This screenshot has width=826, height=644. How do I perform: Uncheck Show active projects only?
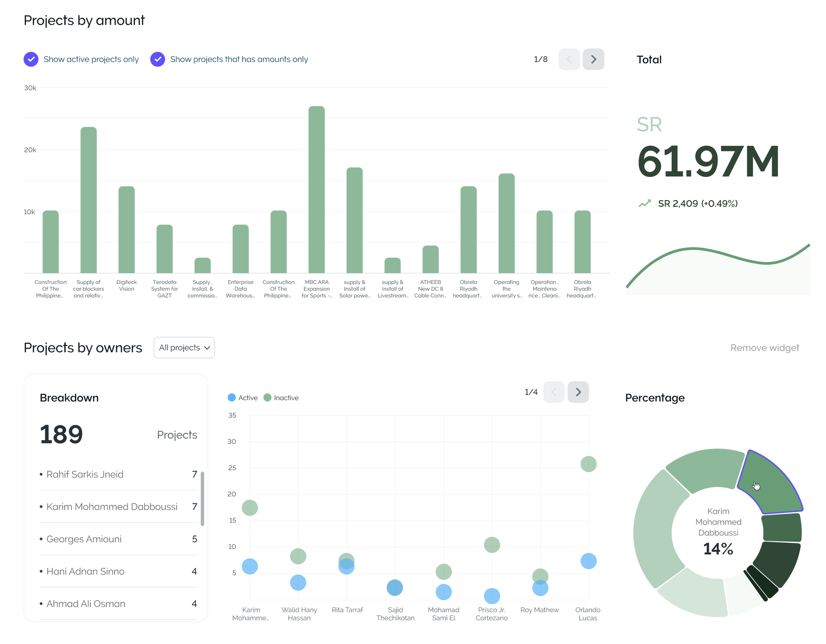(x=31, y=59)
